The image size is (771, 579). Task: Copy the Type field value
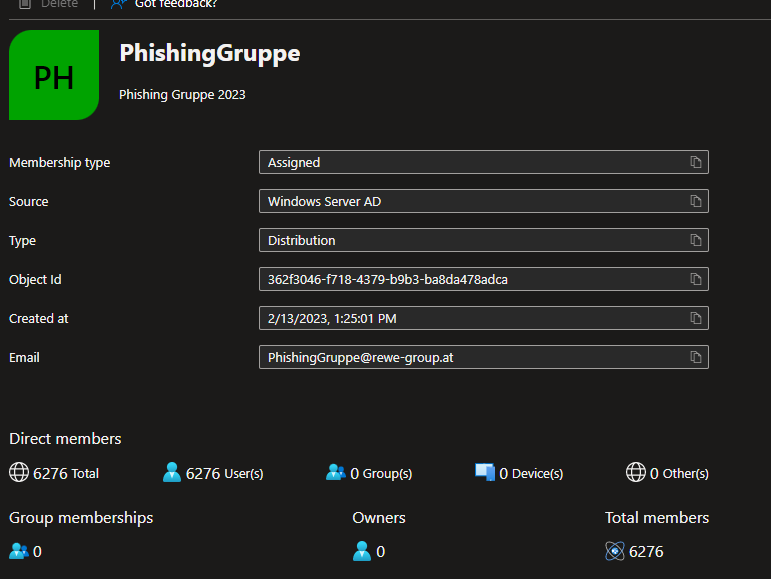coord(696,240)
